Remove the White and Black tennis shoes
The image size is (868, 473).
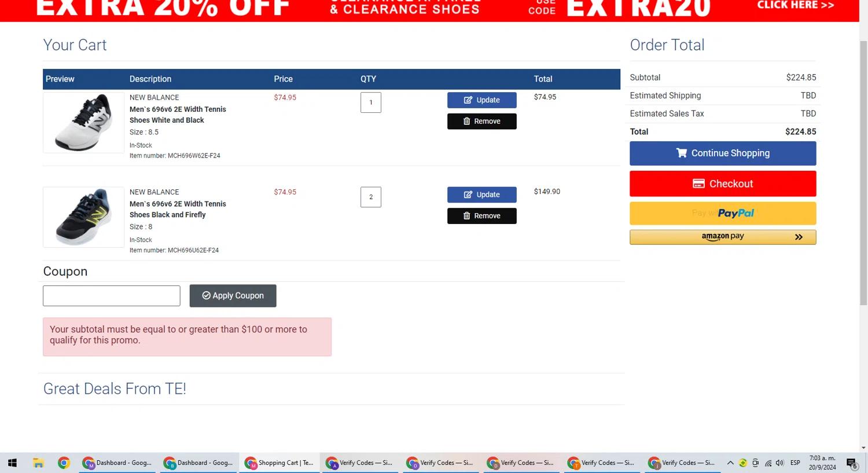[x=481, y=122]
